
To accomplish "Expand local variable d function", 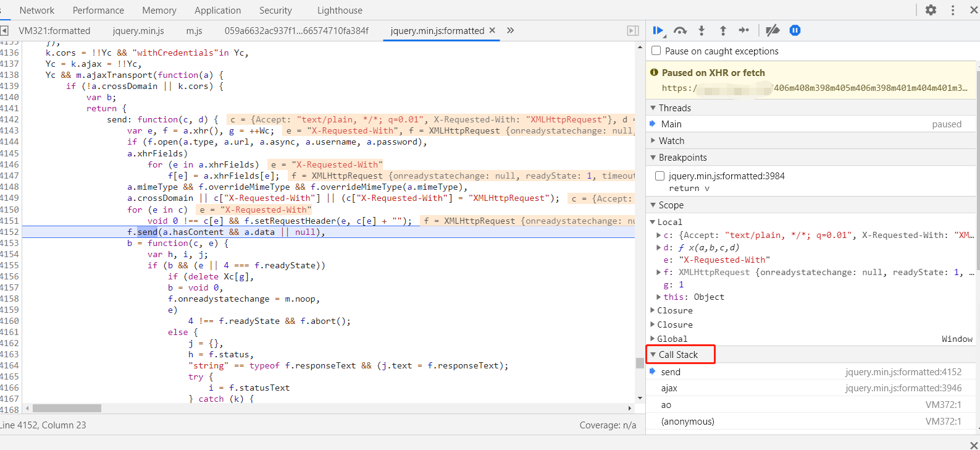I will pos(658,247).
